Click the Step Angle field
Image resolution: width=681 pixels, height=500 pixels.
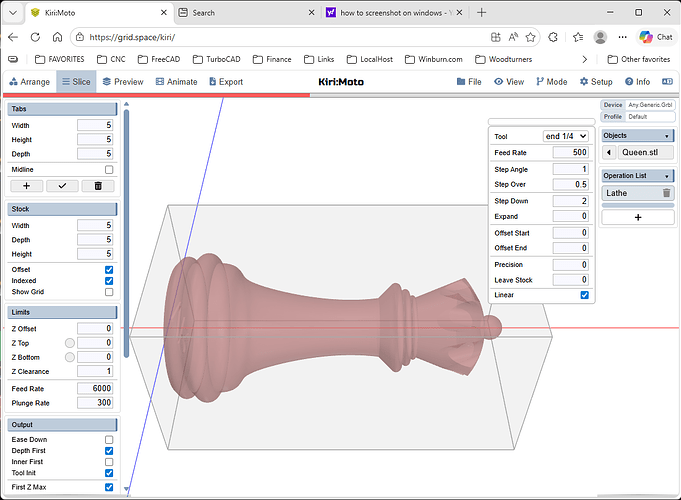point(571,169)
